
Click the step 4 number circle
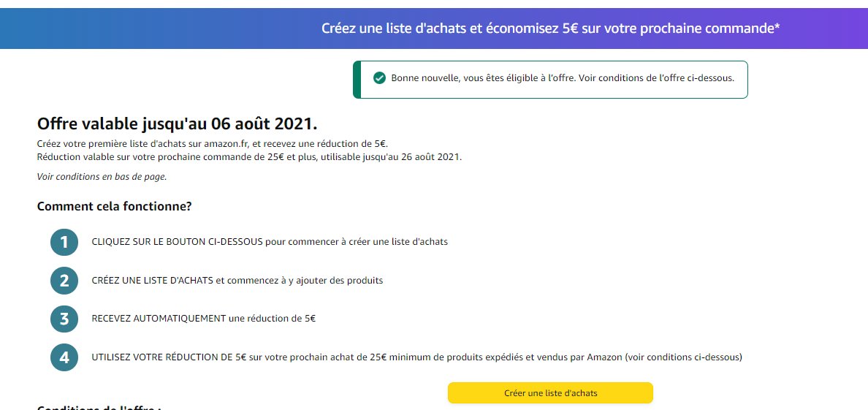64,357
